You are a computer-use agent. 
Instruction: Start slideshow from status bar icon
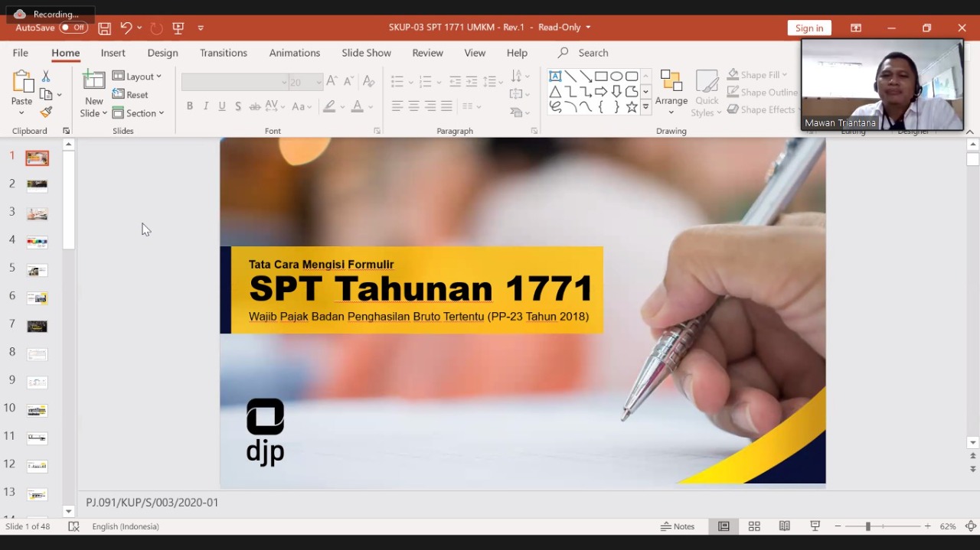coord(815,526)
